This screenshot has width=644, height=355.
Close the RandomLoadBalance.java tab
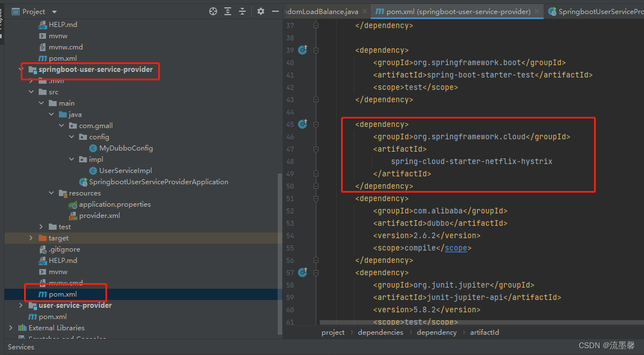click(x=365, y=12)
